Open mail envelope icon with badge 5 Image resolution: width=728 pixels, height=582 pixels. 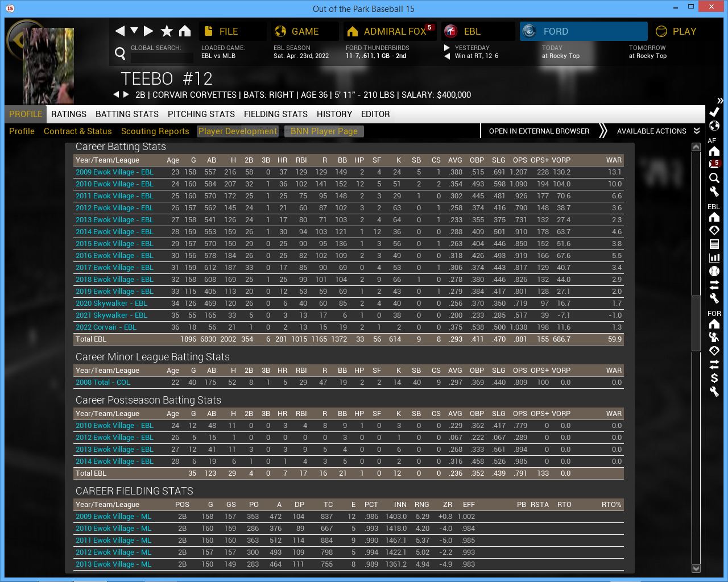[x=714, y=164]
